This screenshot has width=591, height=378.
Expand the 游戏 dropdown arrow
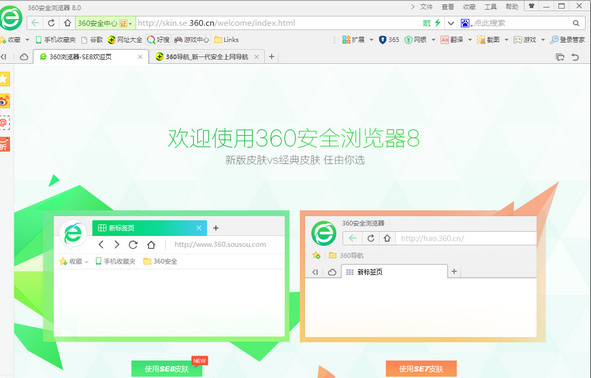[543, 40]
